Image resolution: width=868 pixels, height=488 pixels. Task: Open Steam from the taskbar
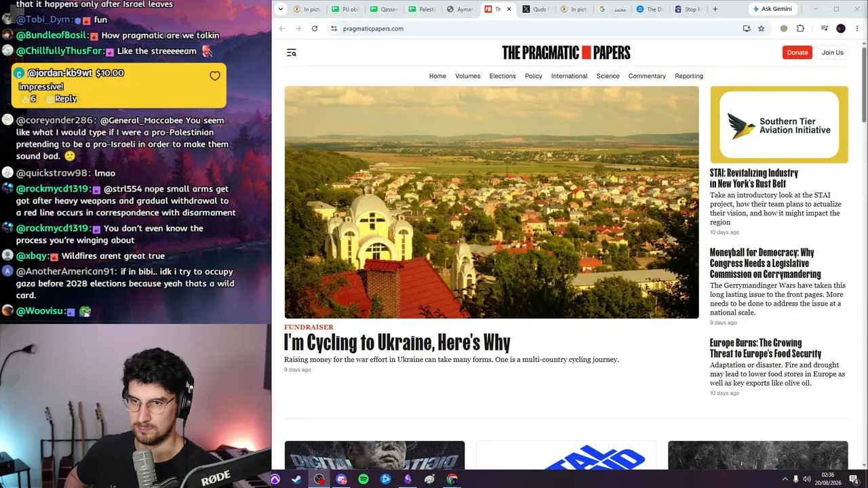tap(297, 479)
